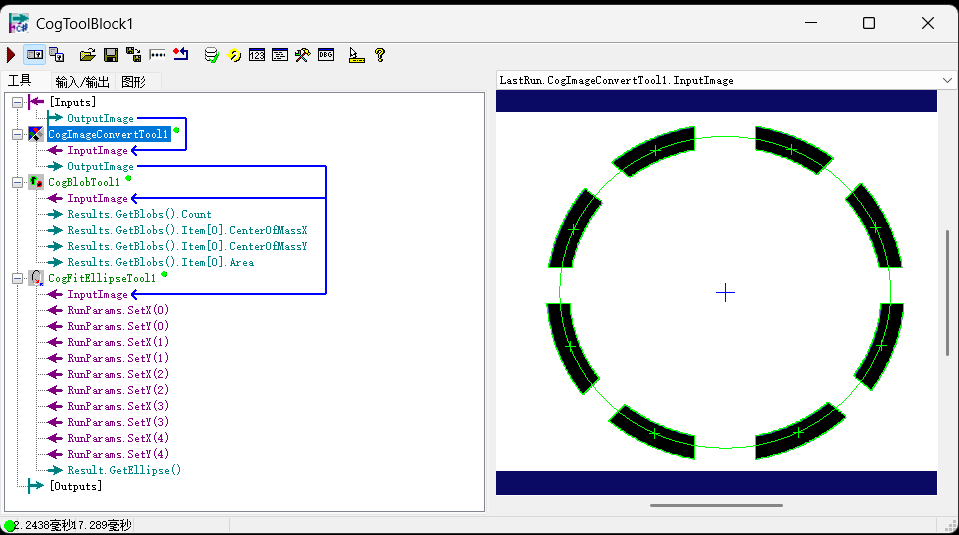
Task: Collapse the CogFitEllipseTool1 node
Action: click(x=18, y=278)
